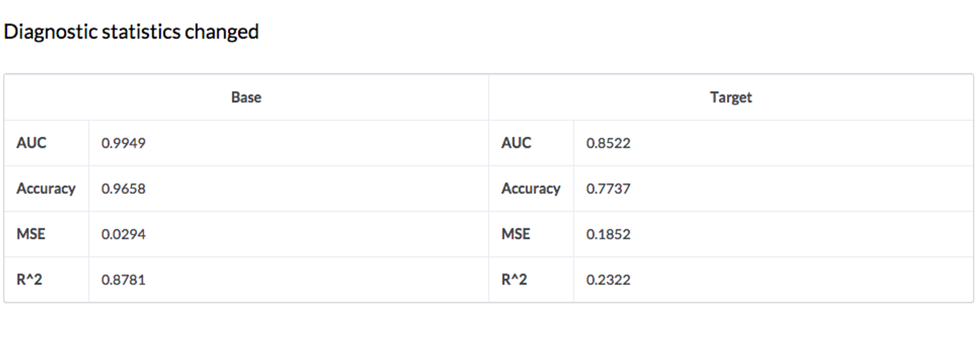Click the Target R^2 label
Image resolution: width=980 pixels, height=341 pixels.
click(x=514, y=280)
